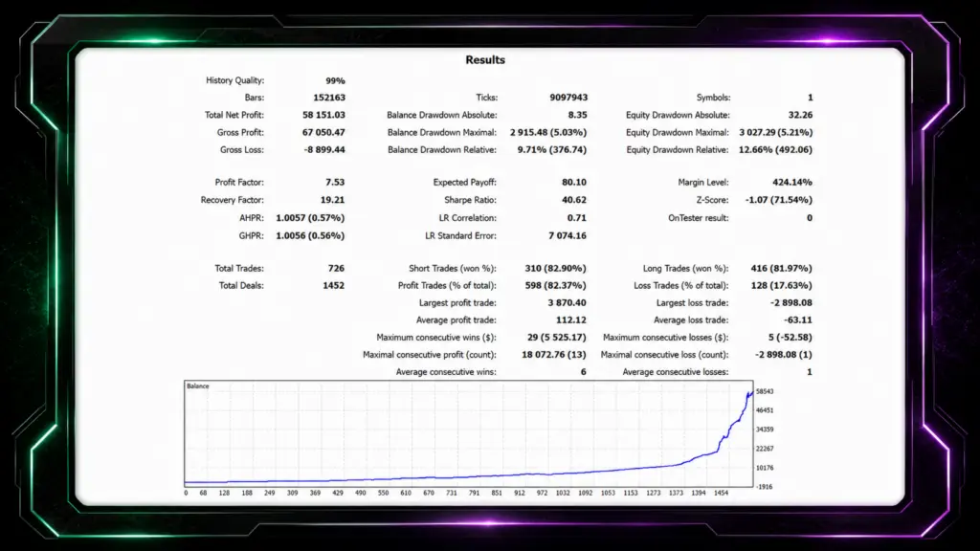Click Equity Drawdown Maximal 3 027.29 (5.21%)

775,132
